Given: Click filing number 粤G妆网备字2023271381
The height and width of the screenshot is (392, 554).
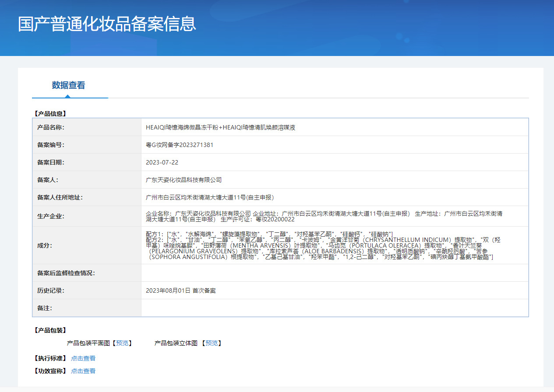Looking at the screenshot, I should (x=180, y=145).
